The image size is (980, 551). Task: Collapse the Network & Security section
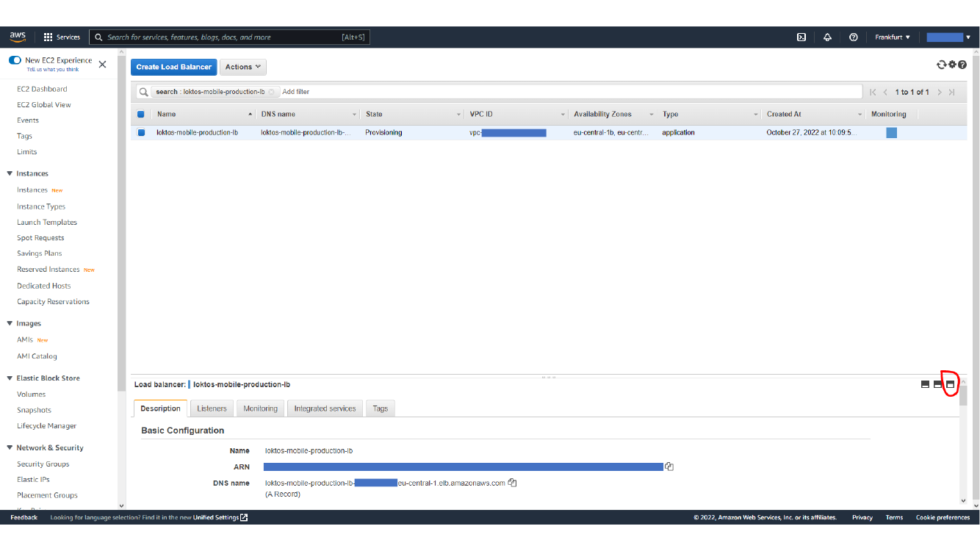(x=10, y=447)
